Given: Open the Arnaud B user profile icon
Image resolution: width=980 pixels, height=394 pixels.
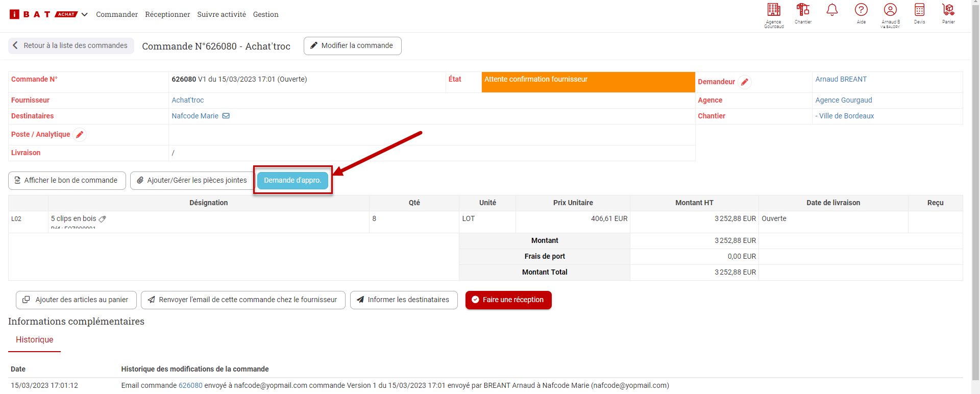Looking at the screenshot, I should point(890,10).
